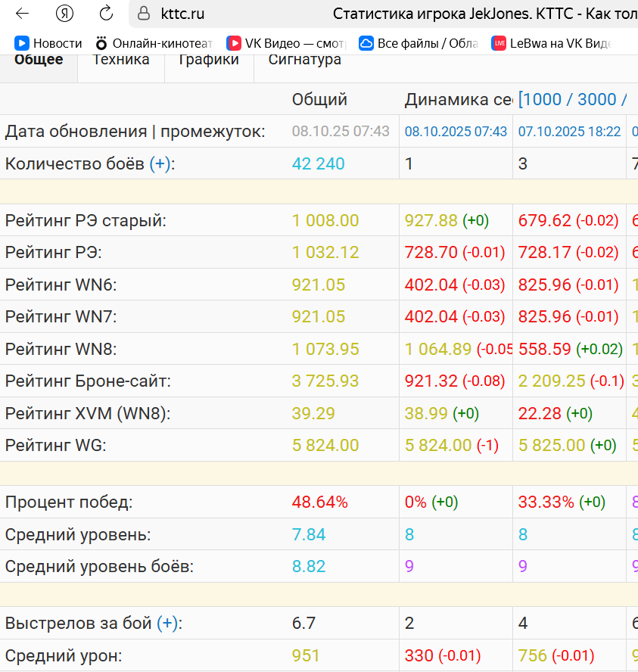
Task: Open the VK Видео bookmark
Action: pyautogui.click(x=287, y=43)
